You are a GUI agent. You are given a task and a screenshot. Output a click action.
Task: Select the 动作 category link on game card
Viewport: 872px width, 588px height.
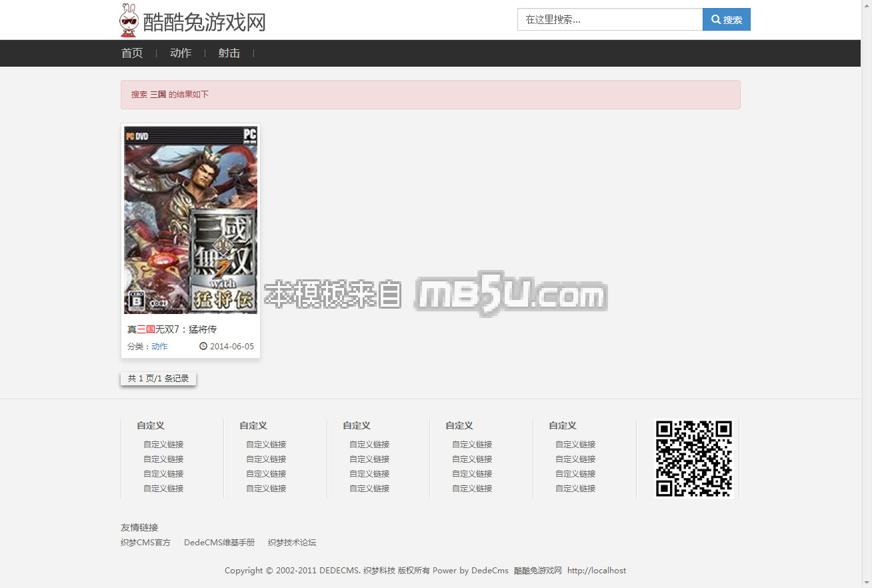point(159,347)
